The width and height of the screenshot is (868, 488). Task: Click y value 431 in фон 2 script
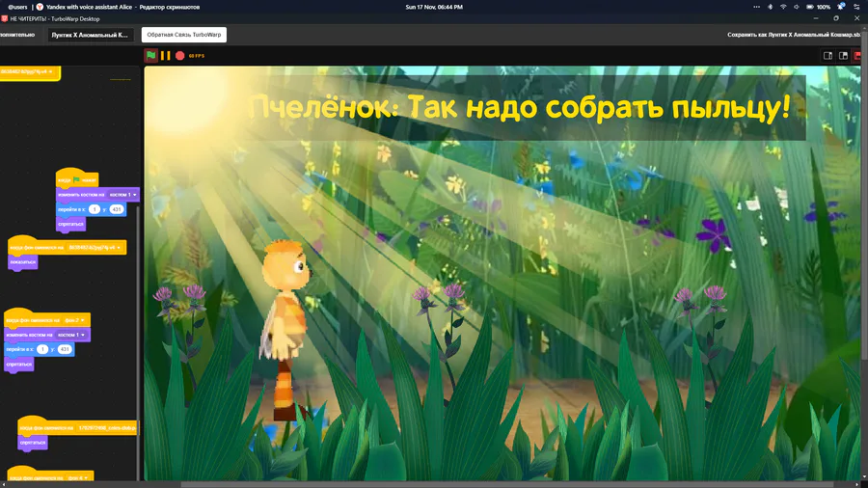[65, 349]
